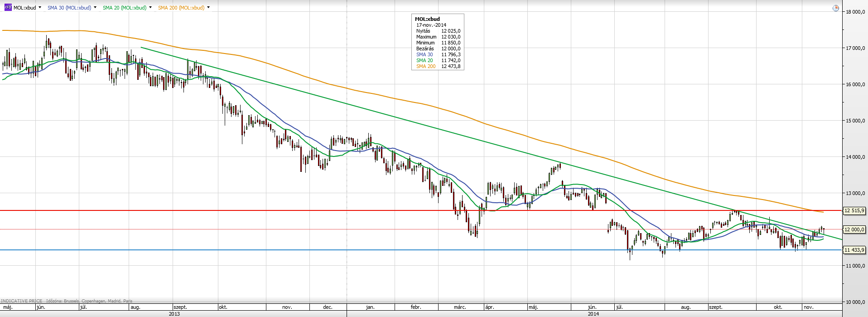Click the purple CFD instrument icon
This screenshot has height=317, width=868.
(x=8, y=8)
